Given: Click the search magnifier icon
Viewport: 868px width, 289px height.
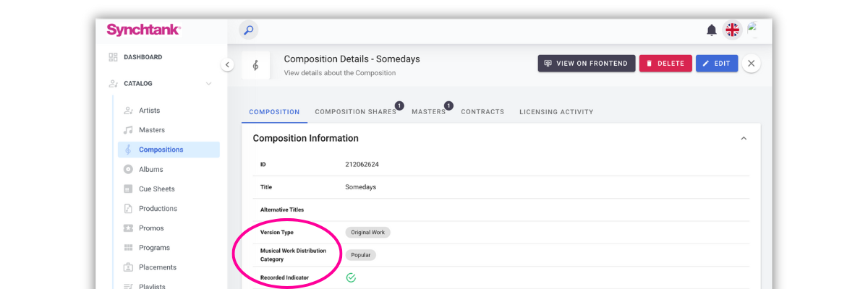Looking at the screenshot, I should 248,30.
